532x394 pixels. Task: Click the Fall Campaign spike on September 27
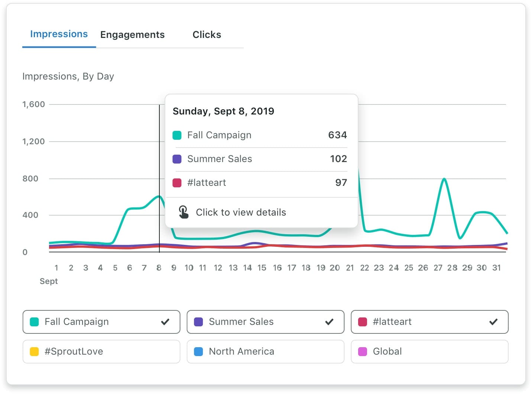tap(444, 179)
